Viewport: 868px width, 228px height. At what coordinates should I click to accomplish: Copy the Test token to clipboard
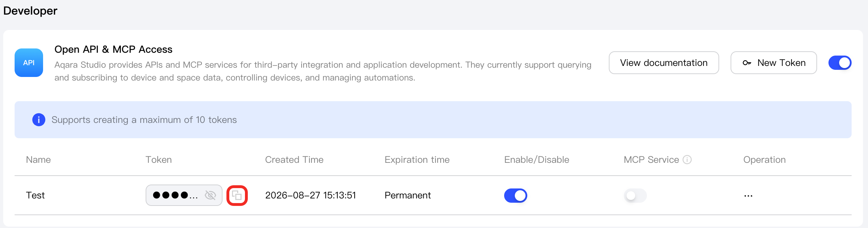pos(237,195)
